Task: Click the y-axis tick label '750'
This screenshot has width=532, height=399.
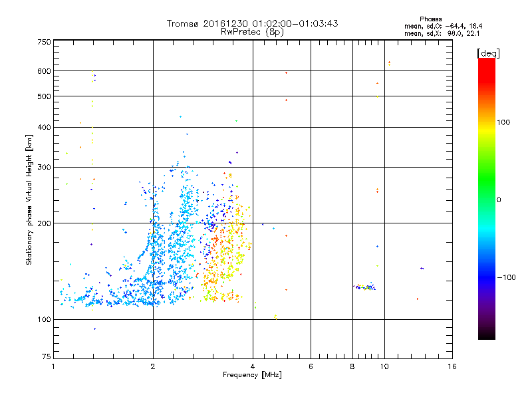Action: click(44, 42)
